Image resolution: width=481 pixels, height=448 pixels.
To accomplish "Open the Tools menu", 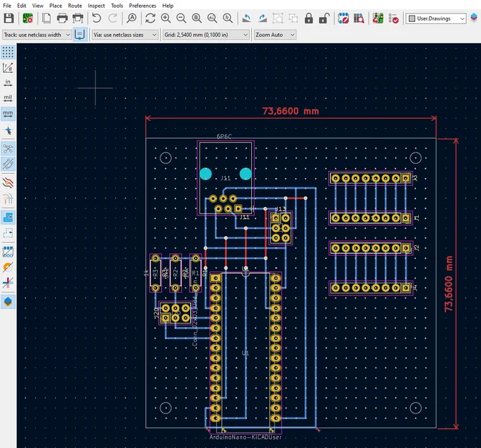I will coord(117,6).
